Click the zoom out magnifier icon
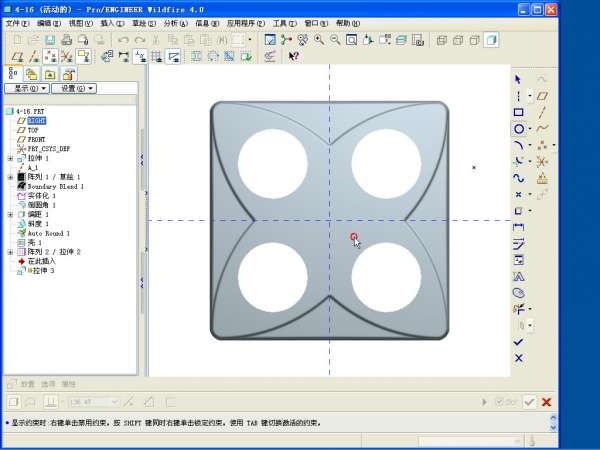Screen dimensions: 600x450 tap(335, 40)
